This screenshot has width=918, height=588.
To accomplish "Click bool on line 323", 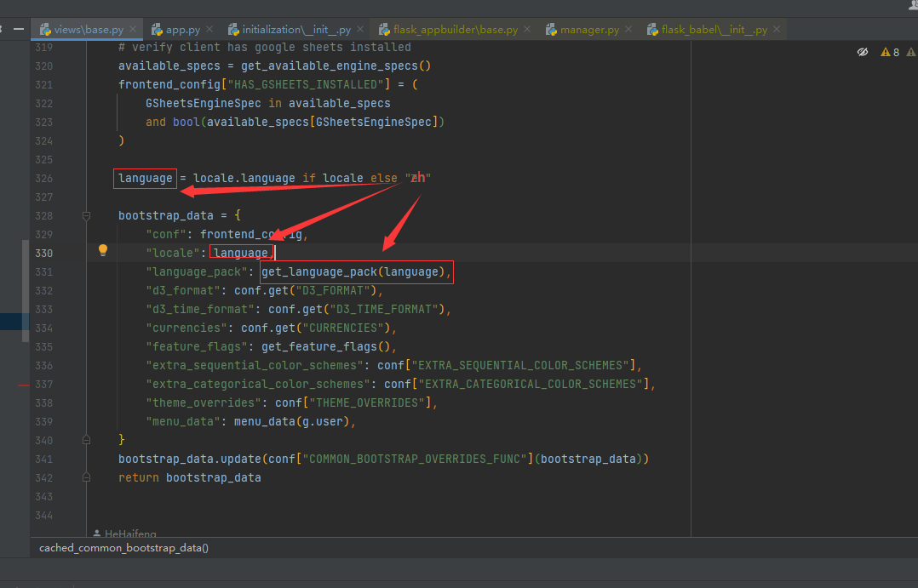I will tap(186, 123).
